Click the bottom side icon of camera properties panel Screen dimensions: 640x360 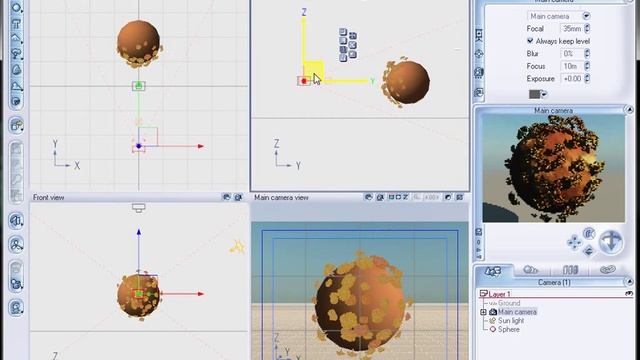(479, 93)
